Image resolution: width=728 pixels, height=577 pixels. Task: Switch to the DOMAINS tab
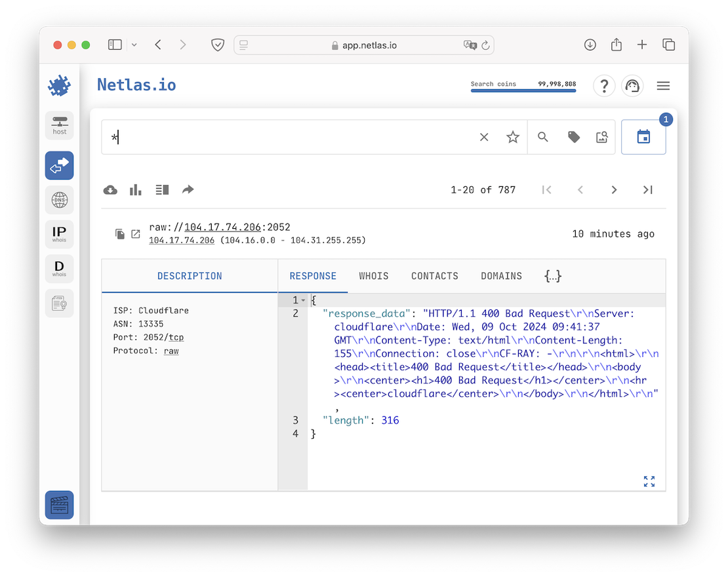click(x=501, y=276)
